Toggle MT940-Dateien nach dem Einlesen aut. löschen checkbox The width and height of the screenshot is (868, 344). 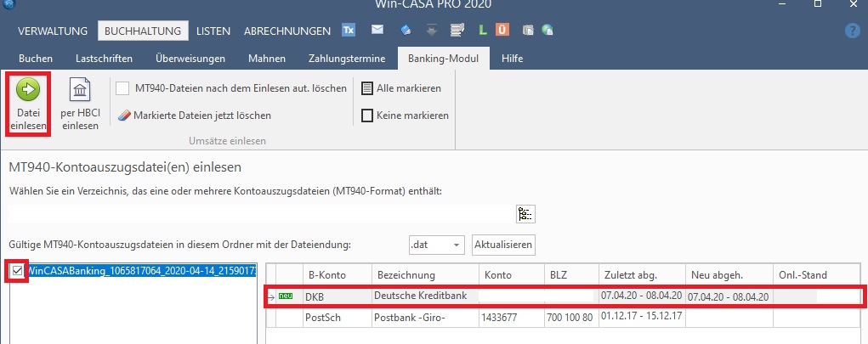pyautogui.click(x=122, y=88)
